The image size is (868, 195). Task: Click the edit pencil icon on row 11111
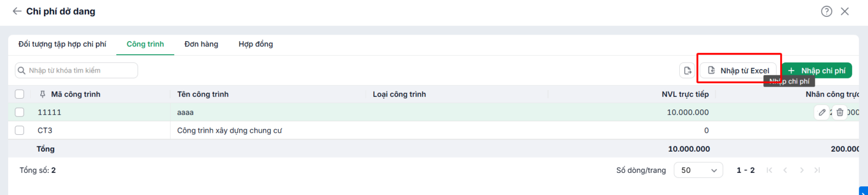pos(822,112)
